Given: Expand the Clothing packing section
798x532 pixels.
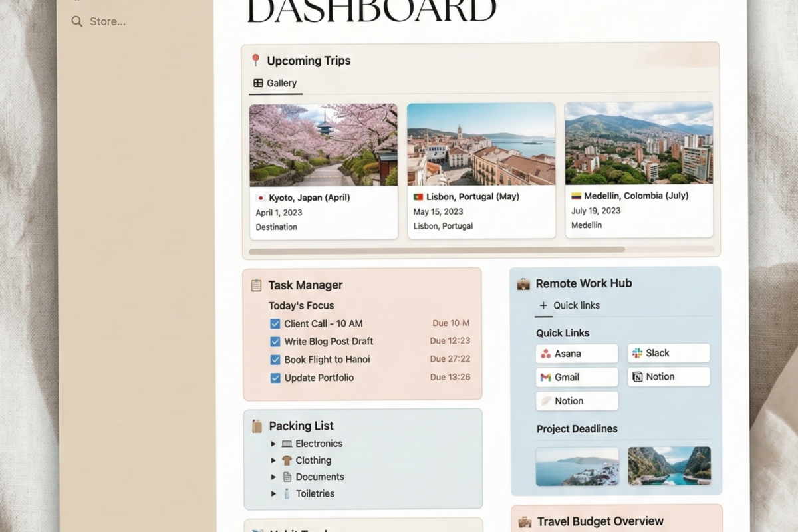Looking at the screenshot, I should click(273, 460).
